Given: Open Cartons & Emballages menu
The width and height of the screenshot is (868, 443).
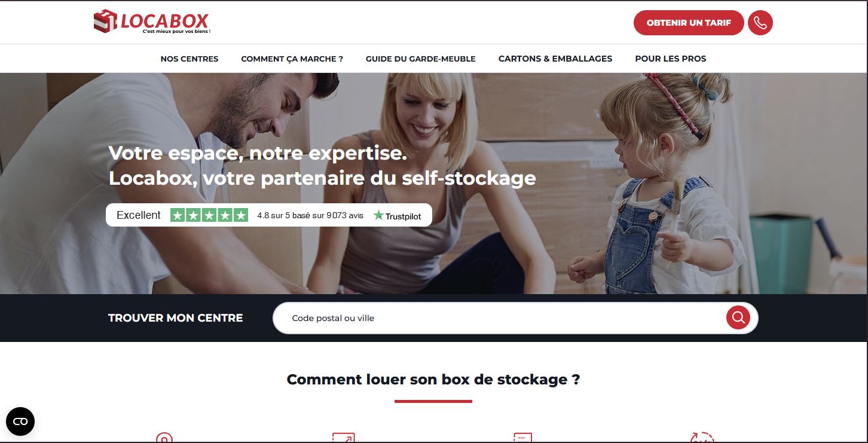Looking at the screenshot, I should click(555, 59).
